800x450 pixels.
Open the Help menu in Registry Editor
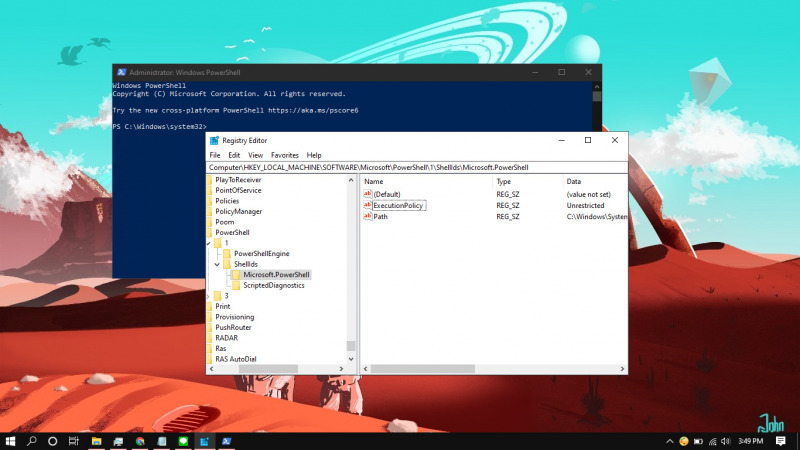point(314,155)
